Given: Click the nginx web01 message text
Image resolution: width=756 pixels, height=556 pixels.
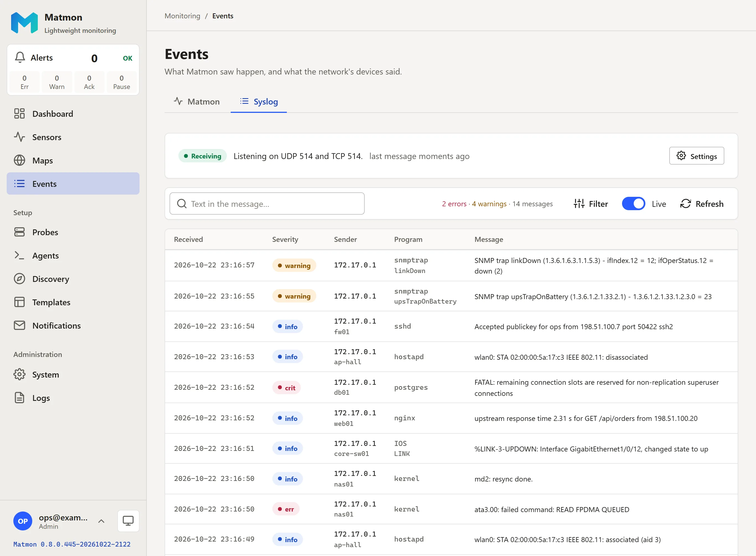Looking at the screenshot, I should tap(586, 418).
